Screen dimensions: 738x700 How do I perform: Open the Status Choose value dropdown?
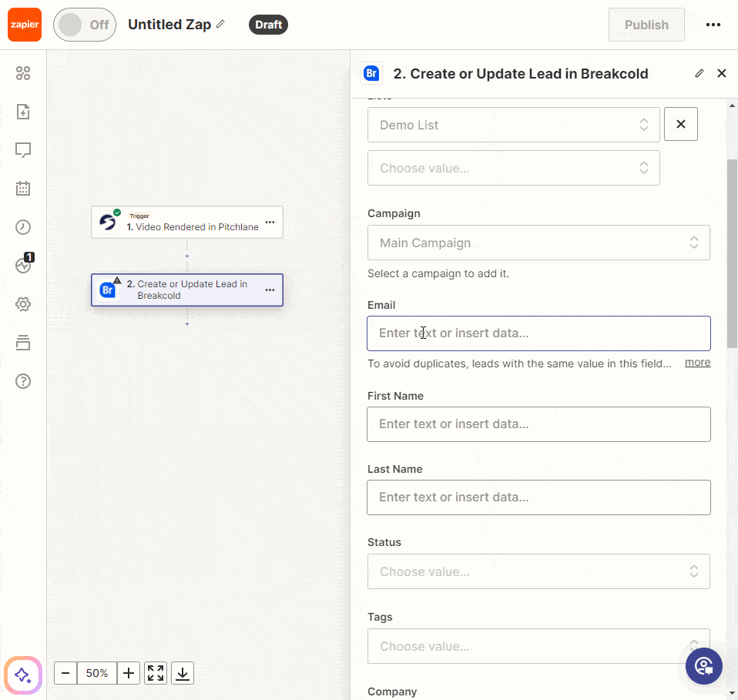(538, 571)
